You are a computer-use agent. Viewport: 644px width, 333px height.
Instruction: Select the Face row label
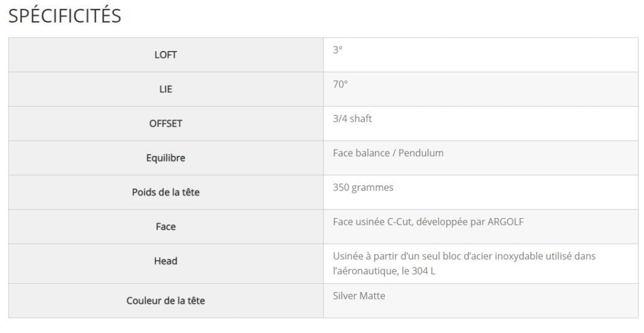165,227
